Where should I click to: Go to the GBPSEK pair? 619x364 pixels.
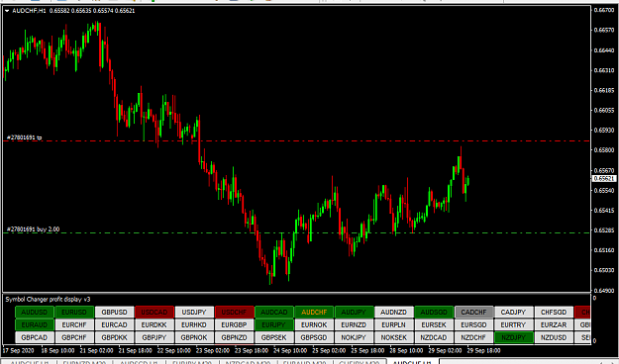pyautogui.click(x=274, y=337)
